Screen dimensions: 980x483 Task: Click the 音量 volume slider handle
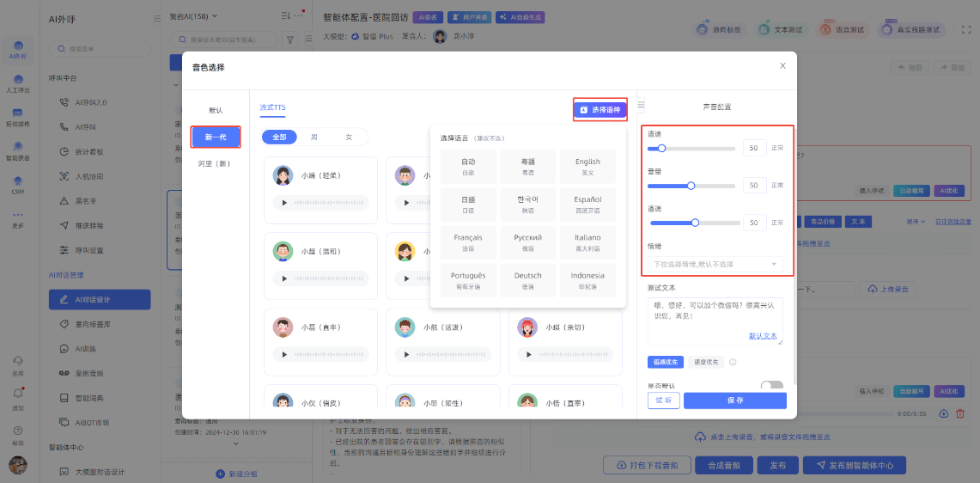click(691, 185)
